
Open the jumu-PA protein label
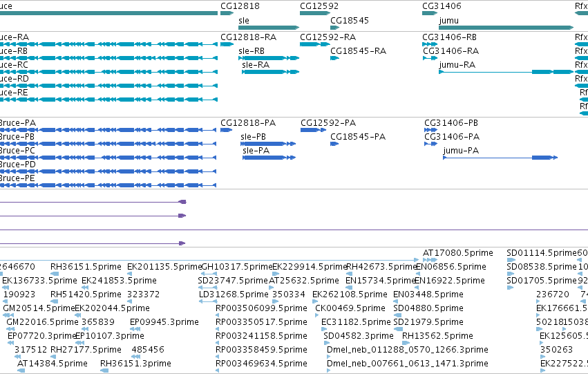(x=461, y=151)
